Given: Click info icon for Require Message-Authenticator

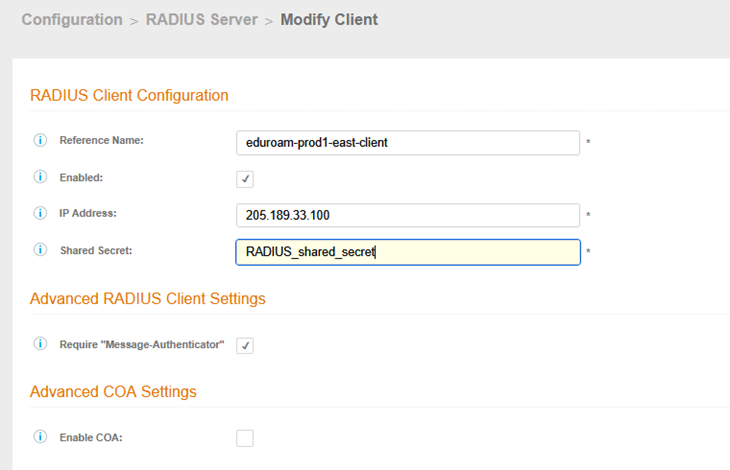Looking at the screenshot, I should [x=41, y=344].
